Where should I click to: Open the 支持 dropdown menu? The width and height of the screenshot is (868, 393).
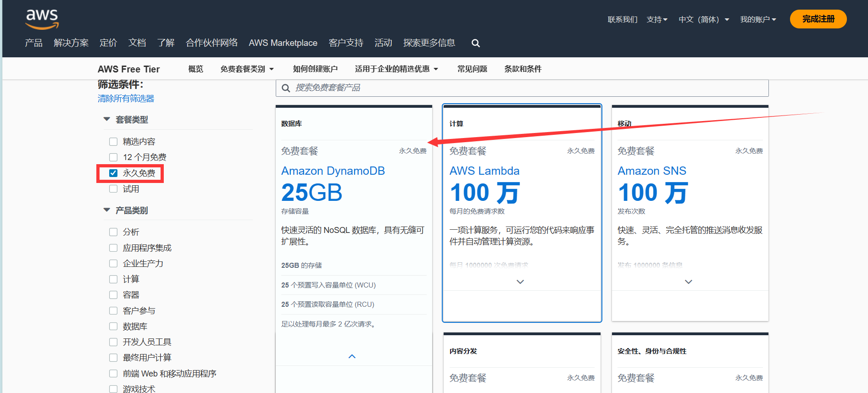click(x=657, y=19)
